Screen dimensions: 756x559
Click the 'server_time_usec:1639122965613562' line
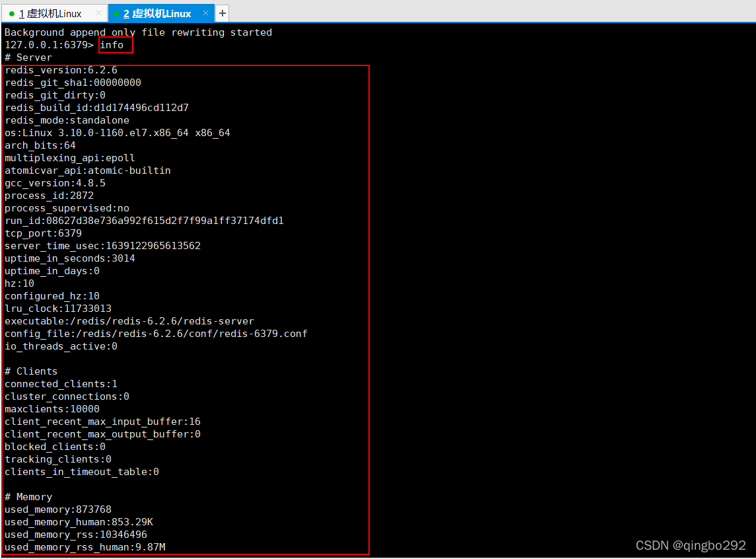click(103, 246)
